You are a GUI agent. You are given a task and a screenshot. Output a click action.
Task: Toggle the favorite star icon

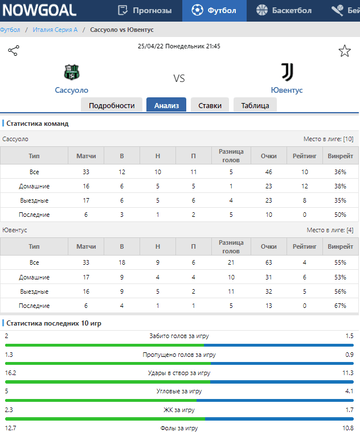point(344,51)
